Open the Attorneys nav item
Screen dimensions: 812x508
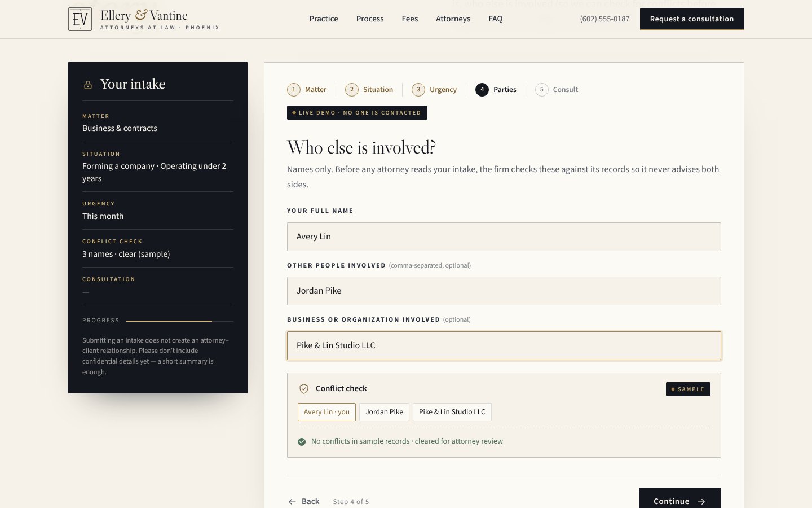[x=453, y=19]
